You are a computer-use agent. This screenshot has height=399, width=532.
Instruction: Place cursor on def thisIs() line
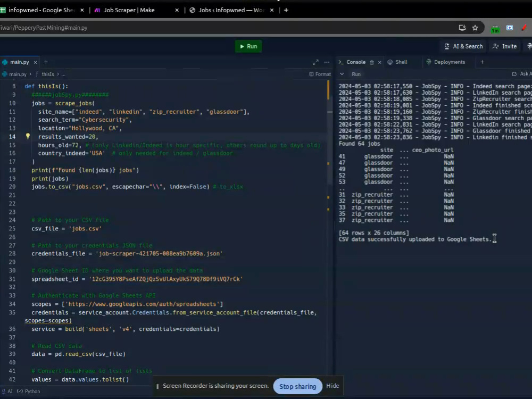pyautogui.click(x=46, y=86)
